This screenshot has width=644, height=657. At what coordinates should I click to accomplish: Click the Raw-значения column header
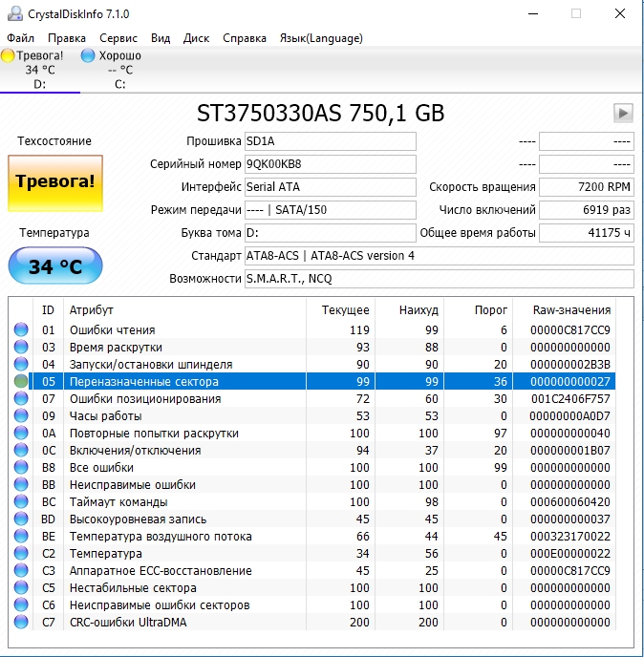point(565,310)
